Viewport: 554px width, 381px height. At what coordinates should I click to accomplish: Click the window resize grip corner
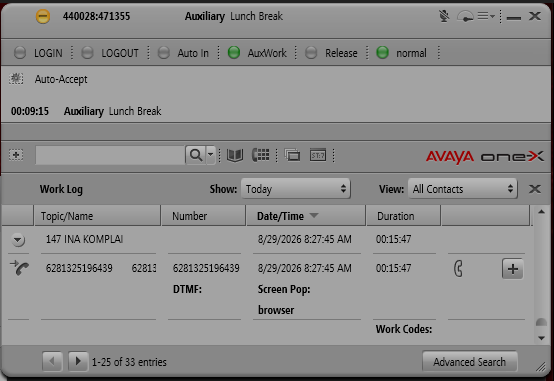click(x=541, y=368)
